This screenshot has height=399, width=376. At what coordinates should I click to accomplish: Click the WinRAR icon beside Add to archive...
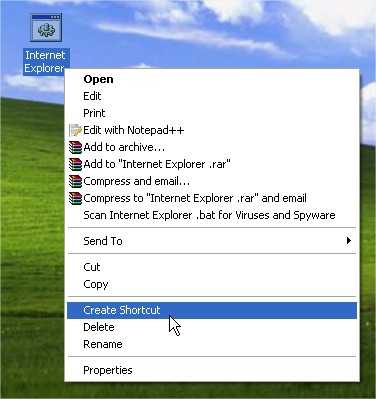coord(75,147)
